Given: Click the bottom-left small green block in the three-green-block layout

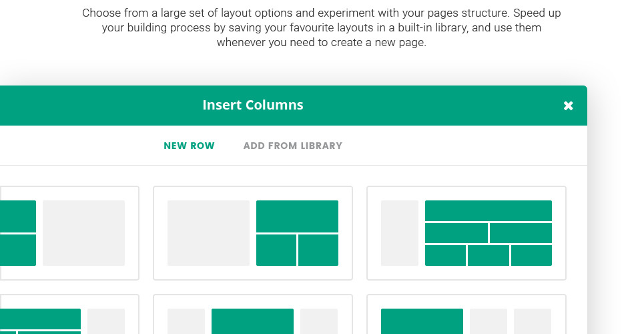Looking at the screenshot, I should [x=276, y=250].
